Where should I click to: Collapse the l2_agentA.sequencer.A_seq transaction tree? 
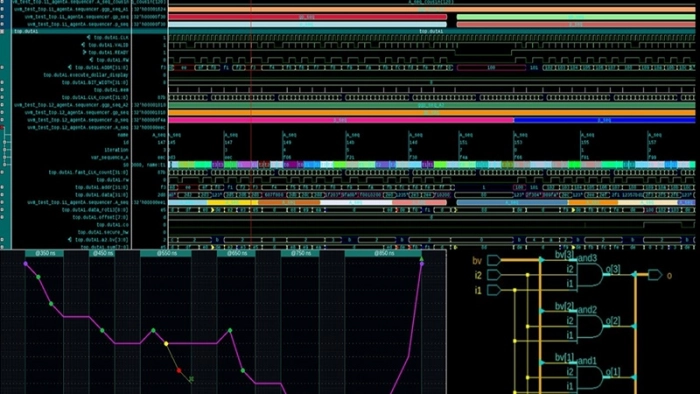click(2, 128)
